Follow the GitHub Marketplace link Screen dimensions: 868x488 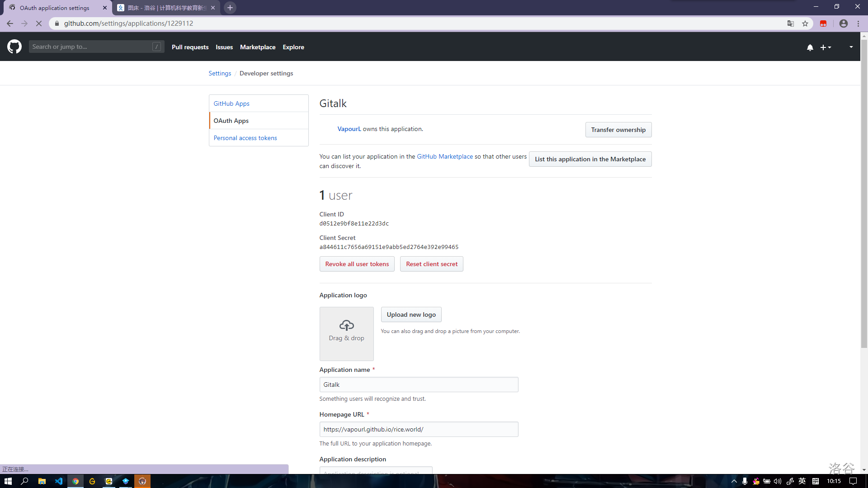[x=445, y=156]
